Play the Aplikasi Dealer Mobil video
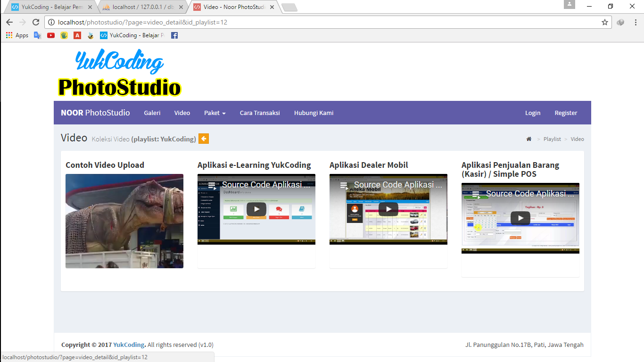 click(x=388, y=209)
